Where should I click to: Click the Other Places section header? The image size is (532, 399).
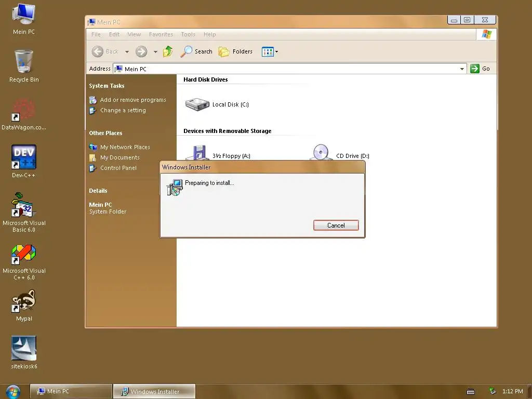105,133
